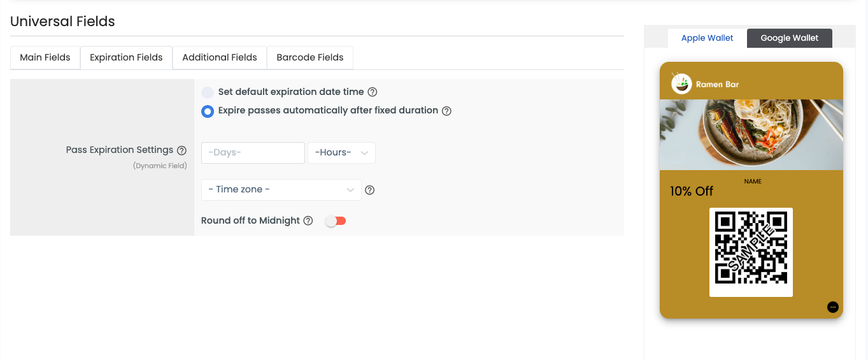Switch to the Barcode Fields tab

[310, 57]
